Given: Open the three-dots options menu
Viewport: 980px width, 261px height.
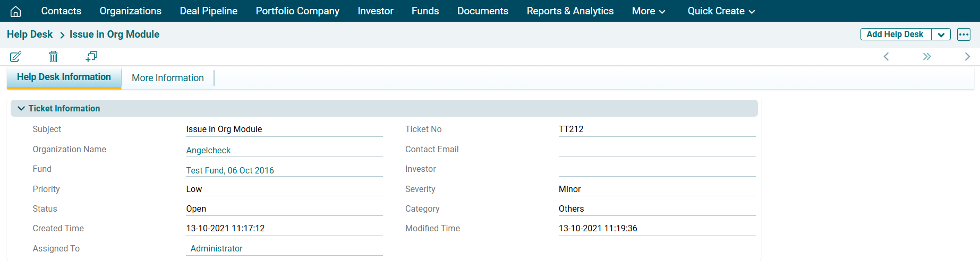Looking at the screenshot, I should point(964,34).
